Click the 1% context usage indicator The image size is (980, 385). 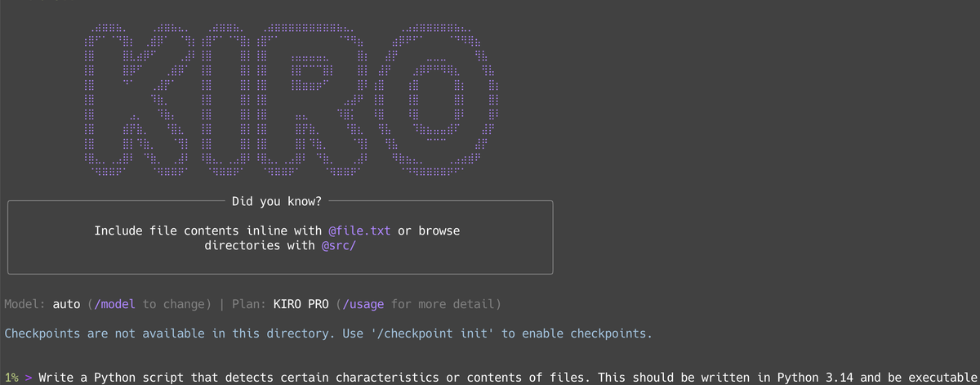(11, 378)
